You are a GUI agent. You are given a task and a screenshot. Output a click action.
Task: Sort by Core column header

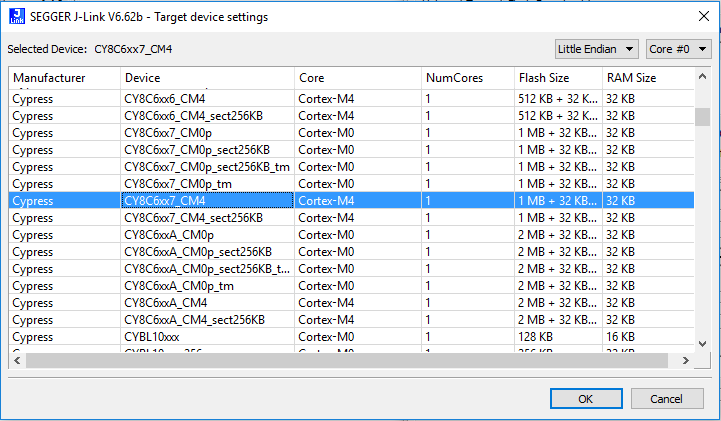point(358,78)
